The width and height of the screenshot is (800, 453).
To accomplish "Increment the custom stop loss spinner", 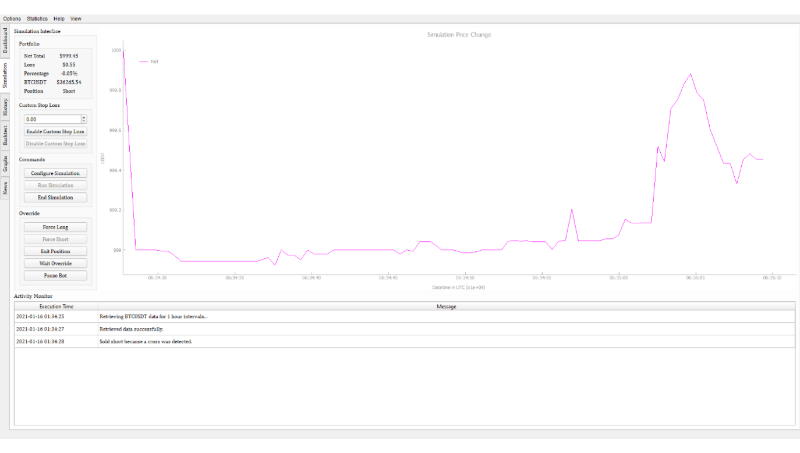I will [x=84, y=117].
